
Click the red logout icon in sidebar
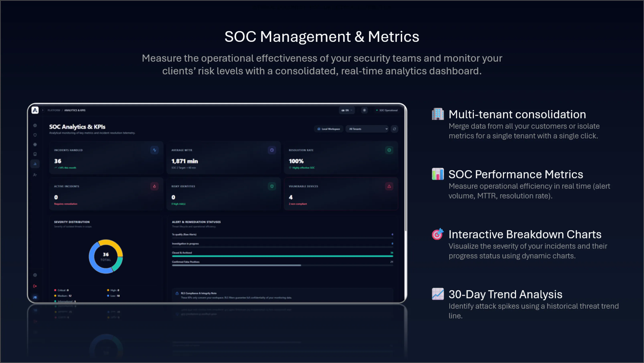pos(35,286)
